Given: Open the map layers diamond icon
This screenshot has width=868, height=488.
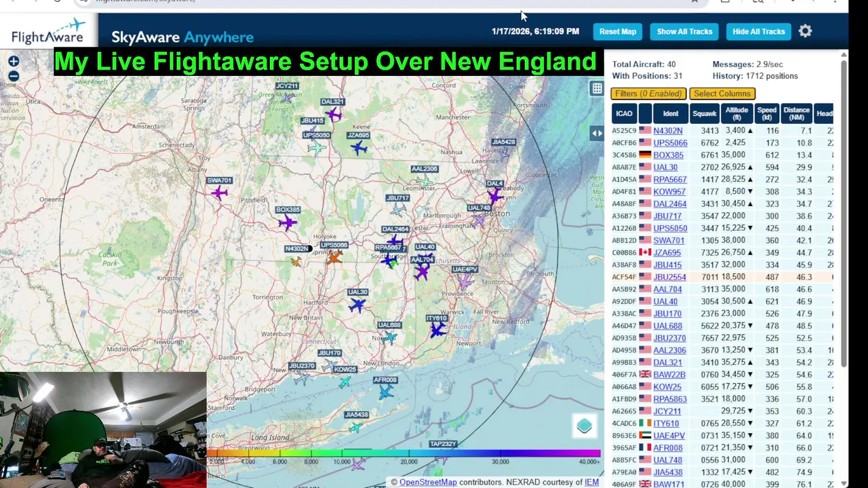Looking at the screenshot, I should pos(585,426).
